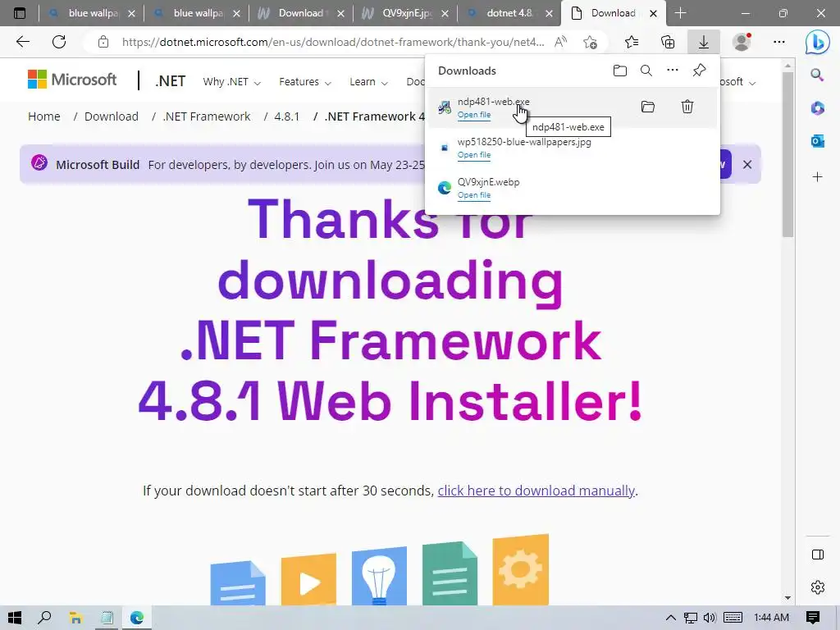Go back with the browser back arrow
Screen dimensions: 840x630
(23, 42)
